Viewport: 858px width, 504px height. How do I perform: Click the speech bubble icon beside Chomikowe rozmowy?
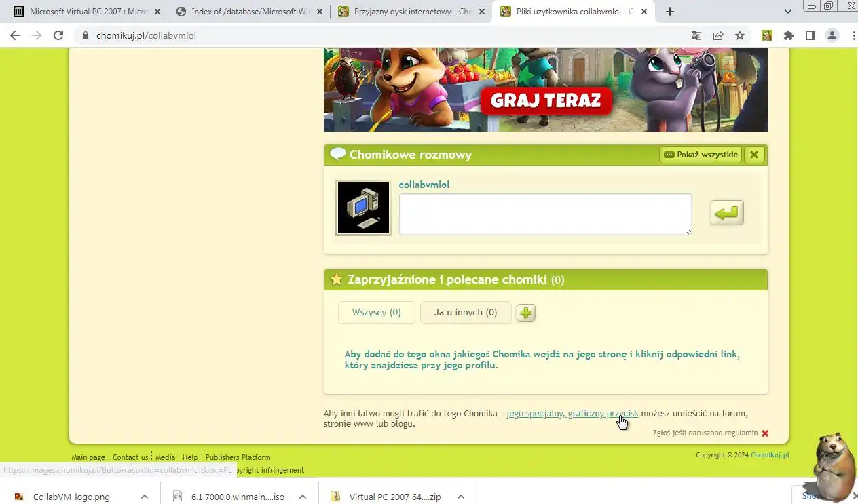(337, 154)
